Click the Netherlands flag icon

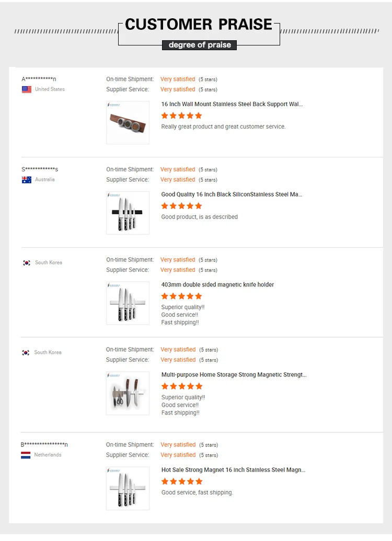(x=26, y=455)
